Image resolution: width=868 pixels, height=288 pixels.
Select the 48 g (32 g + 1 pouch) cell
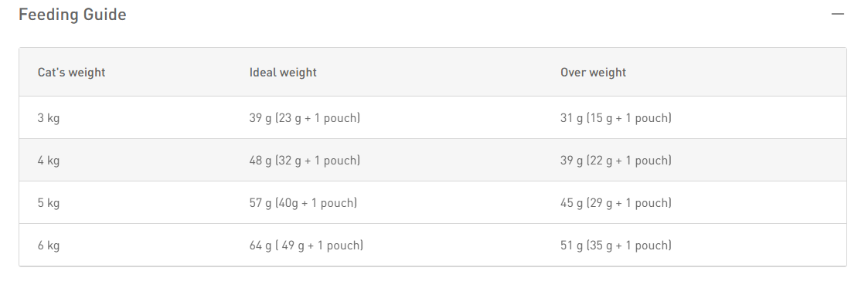(x=305, y=161)
